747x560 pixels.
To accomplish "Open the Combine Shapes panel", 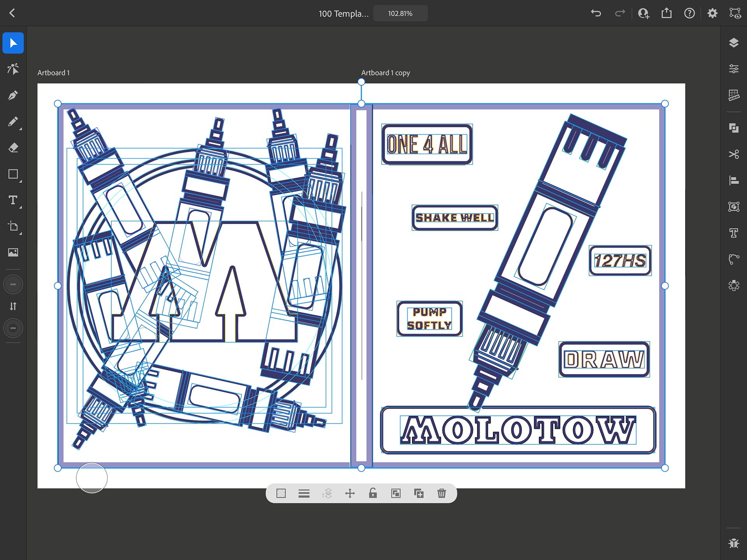I will pyautogui.click(x=734, y=128).
